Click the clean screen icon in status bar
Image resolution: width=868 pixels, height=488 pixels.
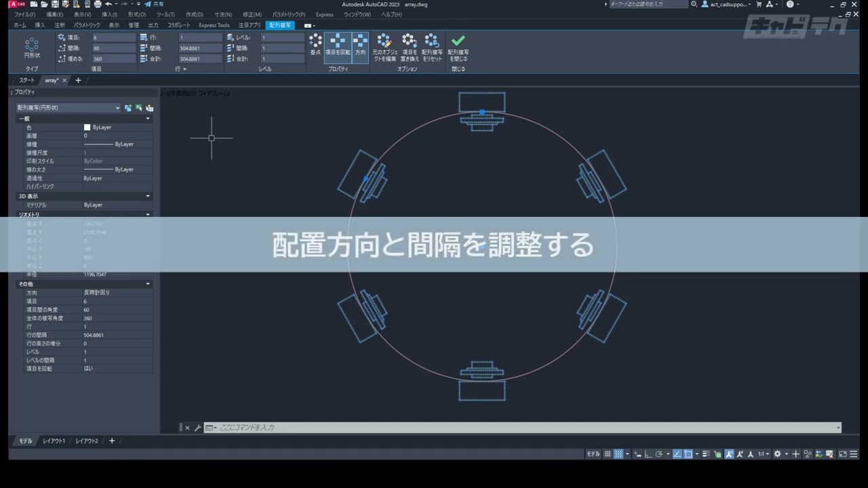coord(842,454)
